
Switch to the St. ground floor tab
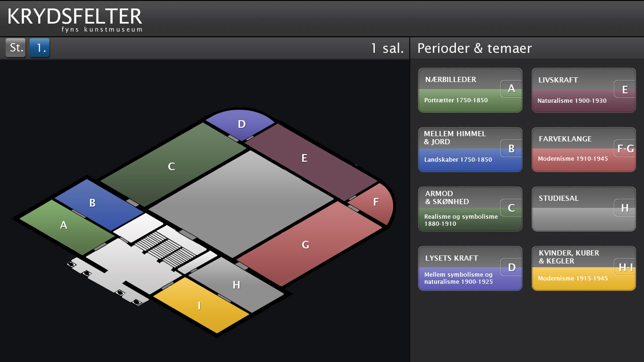pyautogui.click(x=16, y=48)
